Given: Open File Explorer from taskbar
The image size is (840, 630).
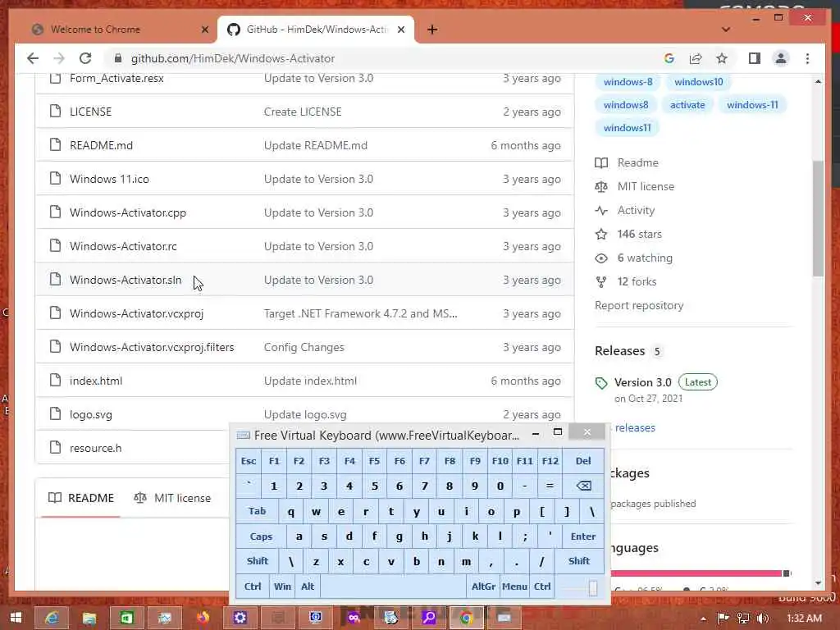Looking at the screenshot, I should click(89, 618).
